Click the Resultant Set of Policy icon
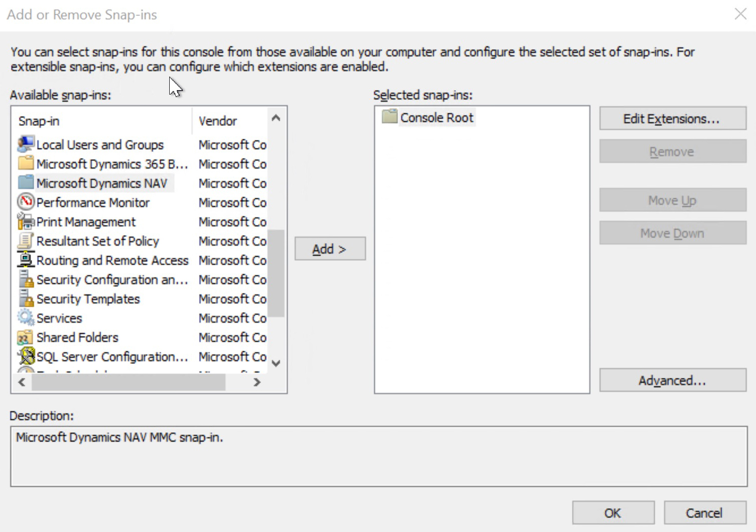756x532 pixels. click(x=26, y=241)
